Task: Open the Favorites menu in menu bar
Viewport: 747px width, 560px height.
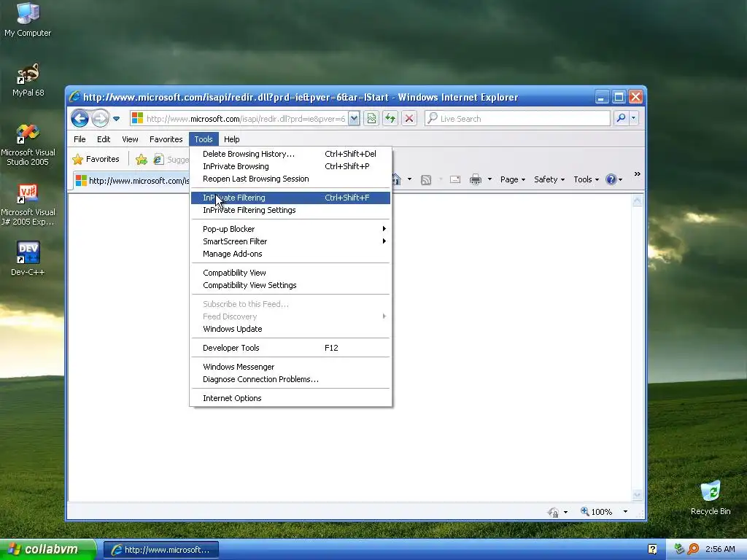Action: pos(166,139)
